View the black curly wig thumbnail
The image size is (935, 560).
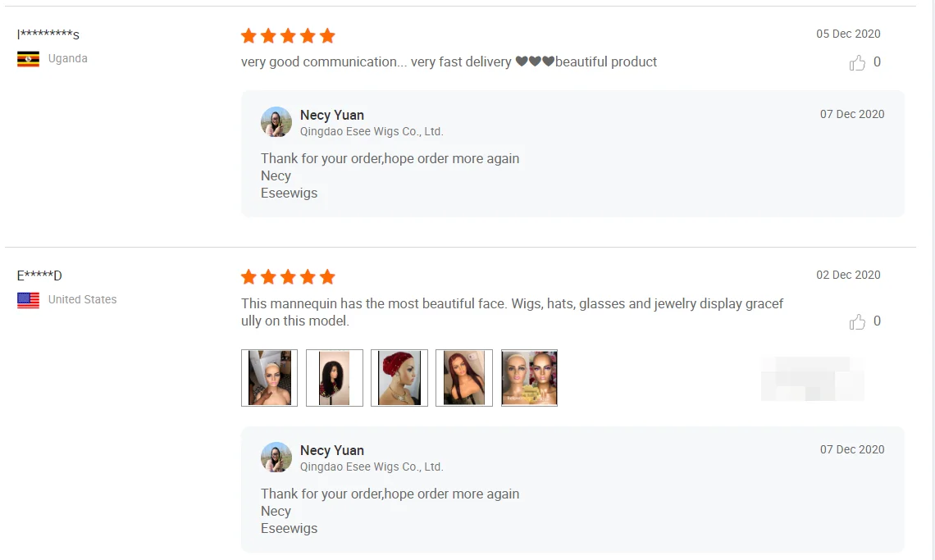click(334, 378)
